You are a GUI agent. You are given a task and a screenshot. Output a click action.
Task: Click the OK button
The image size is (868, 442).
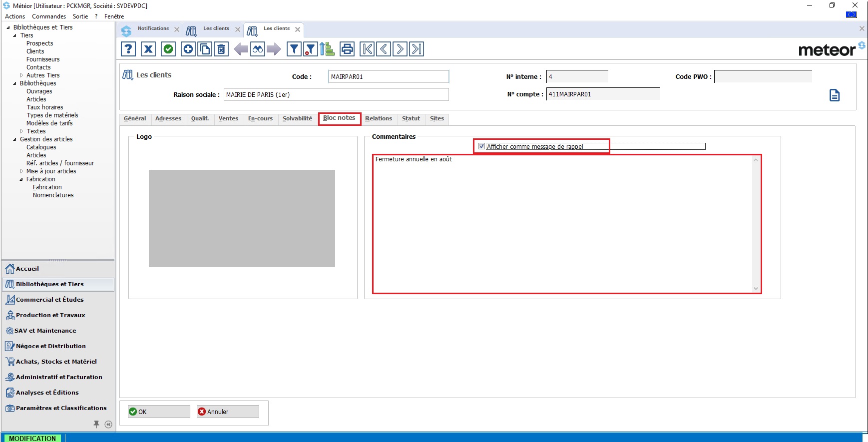pyautogui.click(x=159, y=412)
